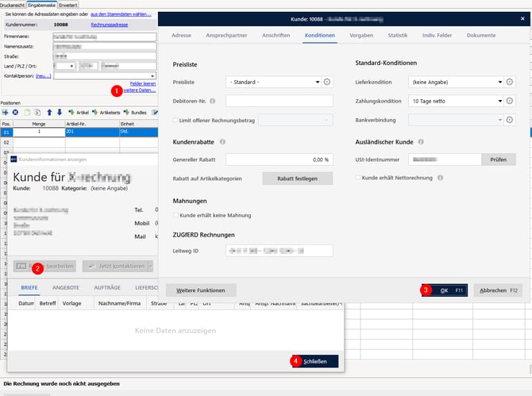This screenshot has width=532, height=396.
Task: Show info icon next to Ausländischer Kunde
Action: (x=421, y=142)
